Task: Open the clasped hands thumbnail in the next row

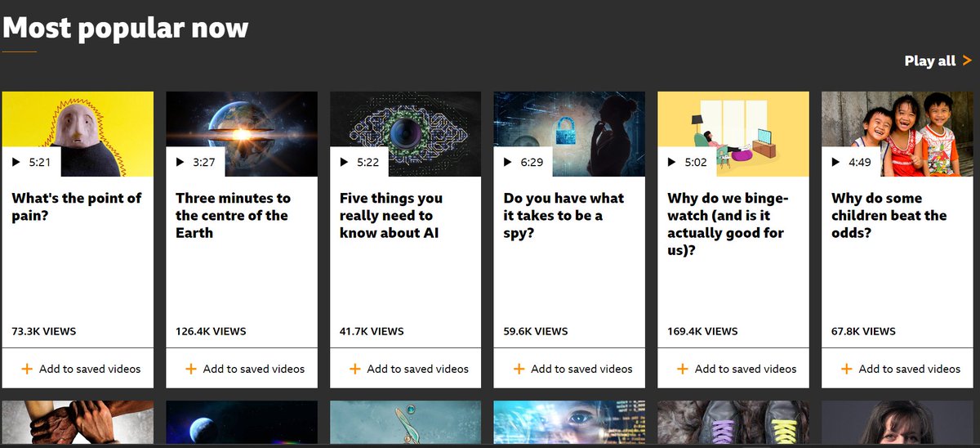Action: tap(78, 423)
